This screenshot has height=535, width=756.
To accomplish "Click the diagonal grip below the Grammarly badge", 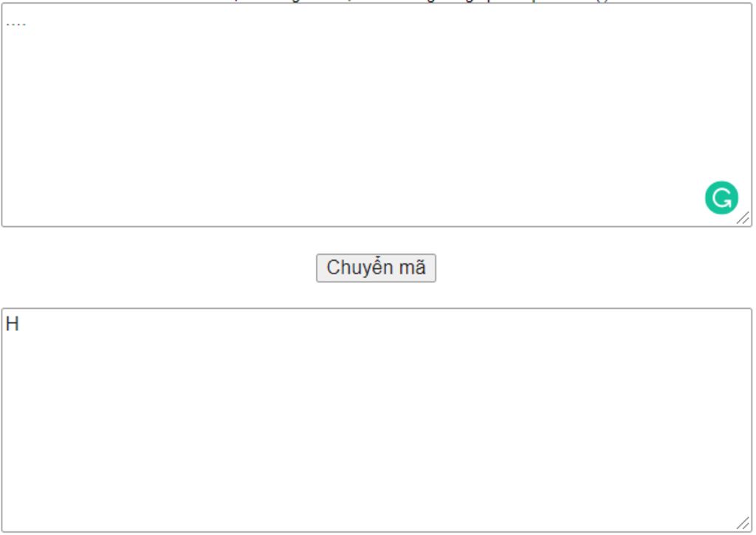I will click(743, 218).
